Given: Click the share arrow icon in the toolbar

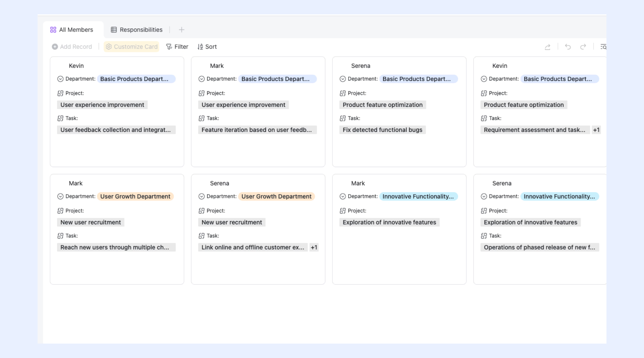Looking at the screenshot, I should [547, 47].
